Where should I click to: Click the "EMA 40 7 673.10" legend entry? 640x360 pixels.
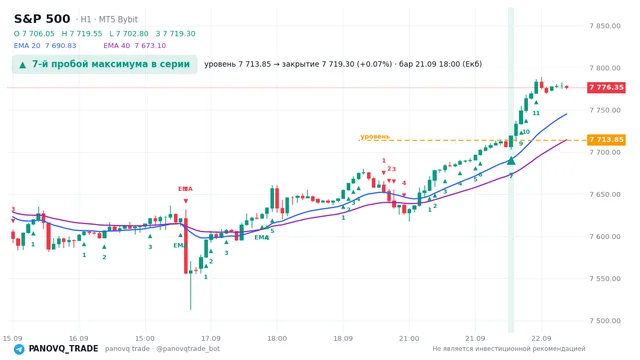click(135, 46)
